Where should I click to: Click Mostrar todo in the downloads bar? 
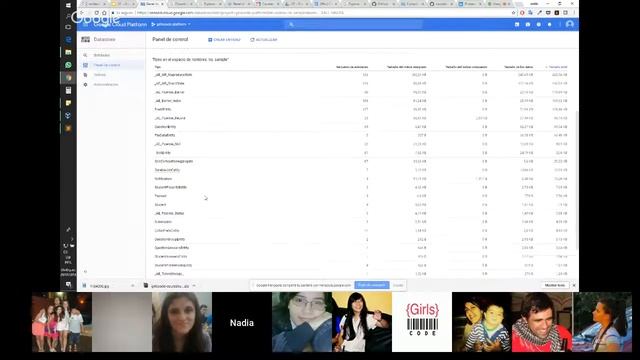pyautogui.click(x=555, y=285)
